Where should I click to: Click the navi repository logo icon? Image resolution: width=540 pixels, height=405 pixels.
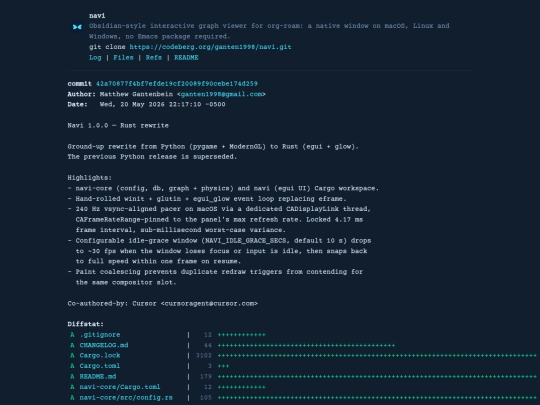coord(77,27)
